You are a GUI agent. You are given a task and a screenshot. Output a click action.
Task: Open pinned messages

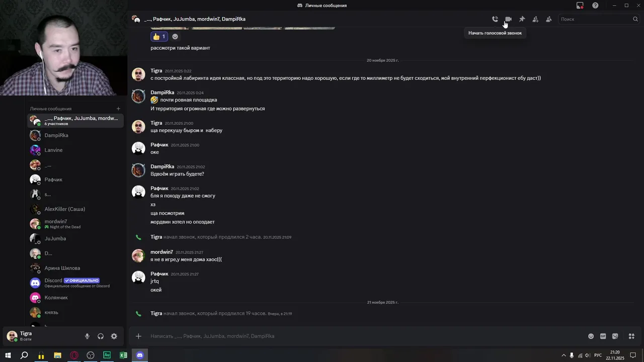[522, 19]
